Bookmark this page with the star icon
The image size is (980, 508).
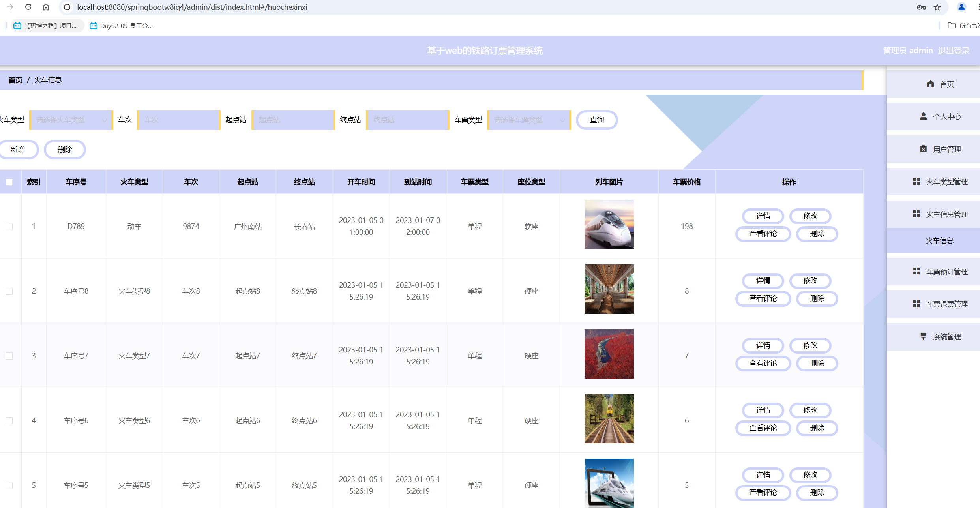pyautogui.click(x=937, y=7)
